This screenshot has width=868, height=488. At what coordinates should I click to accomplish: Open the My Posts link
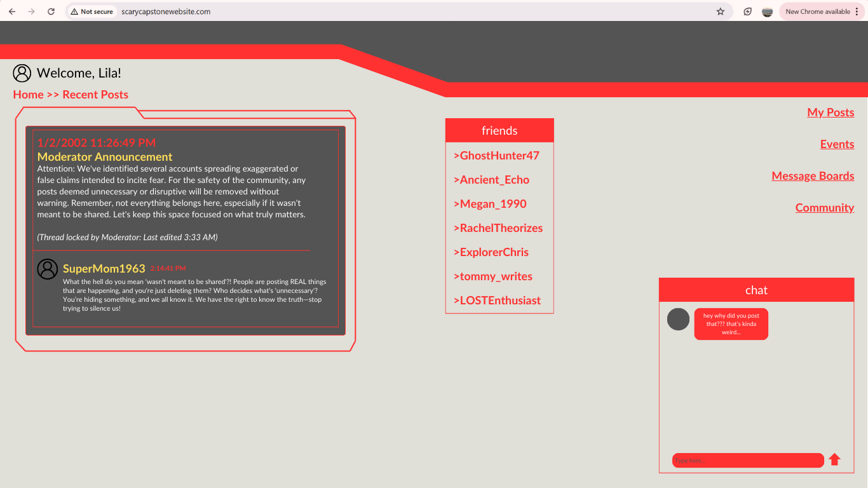[x=830, y=112]
